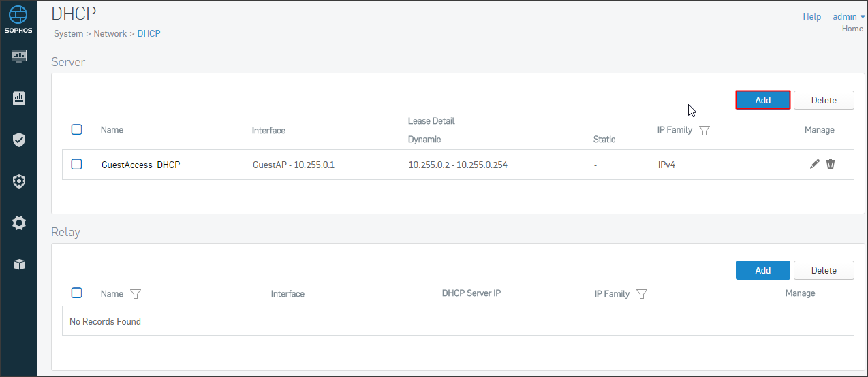Open the Help link
The width and height of the screenshot is (868, 377).
(811, 16)
